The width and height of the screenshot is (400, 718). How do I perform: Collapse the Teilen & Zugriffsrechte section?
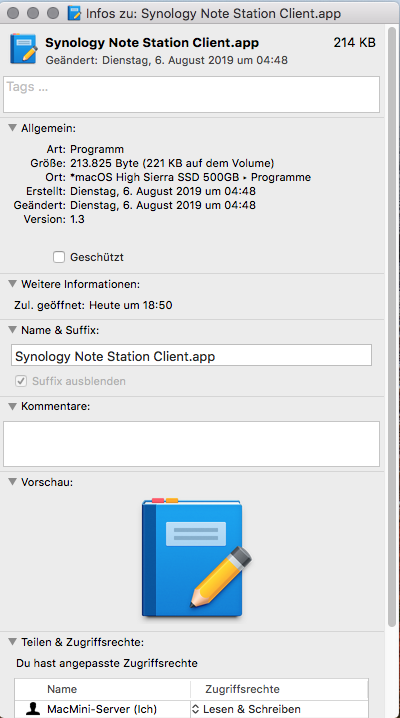coord(13,642)
